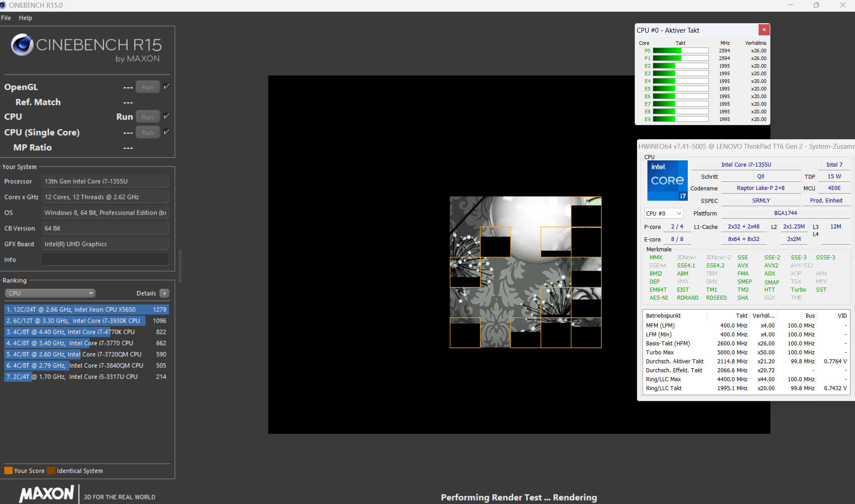The height and width of the screenshot is (504, 855).
Task: Click the MAXON logo at bottom
Action: 47,494
